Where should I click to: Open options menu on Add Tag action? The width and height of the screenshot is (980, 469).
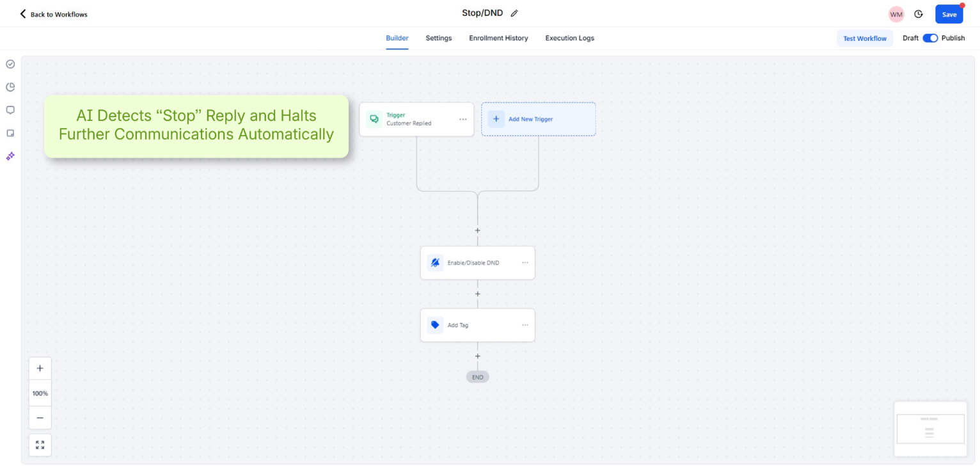(525, 325)
